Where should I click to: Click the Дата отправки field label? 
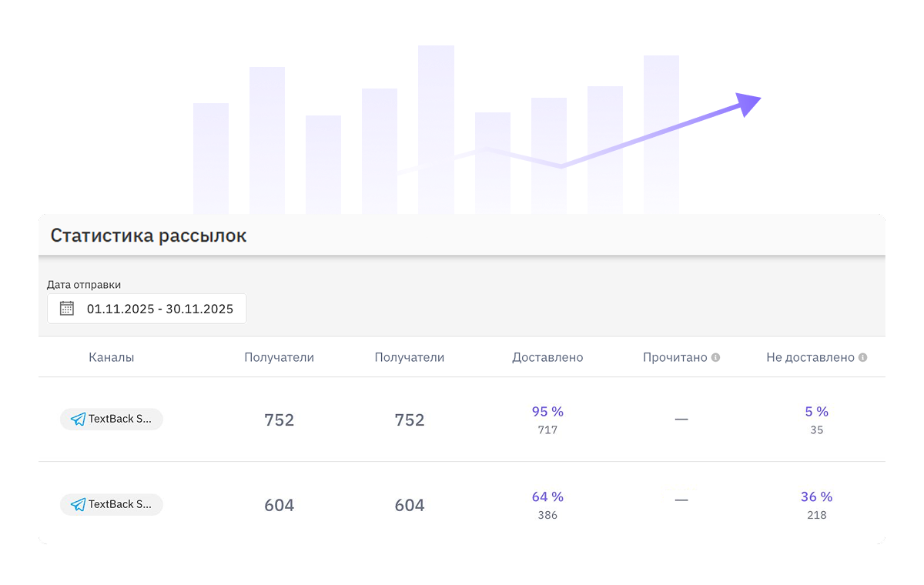(84, 285)
